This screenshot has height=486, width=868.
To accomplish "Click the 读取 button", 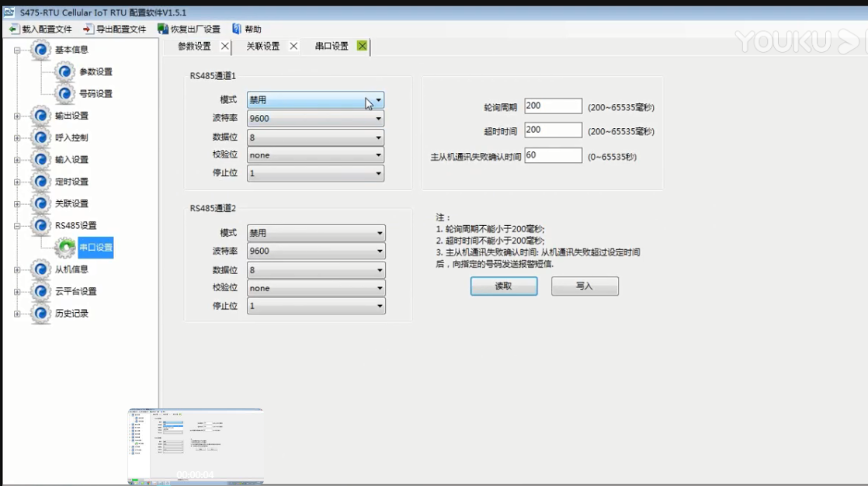I will coord(503,286).
